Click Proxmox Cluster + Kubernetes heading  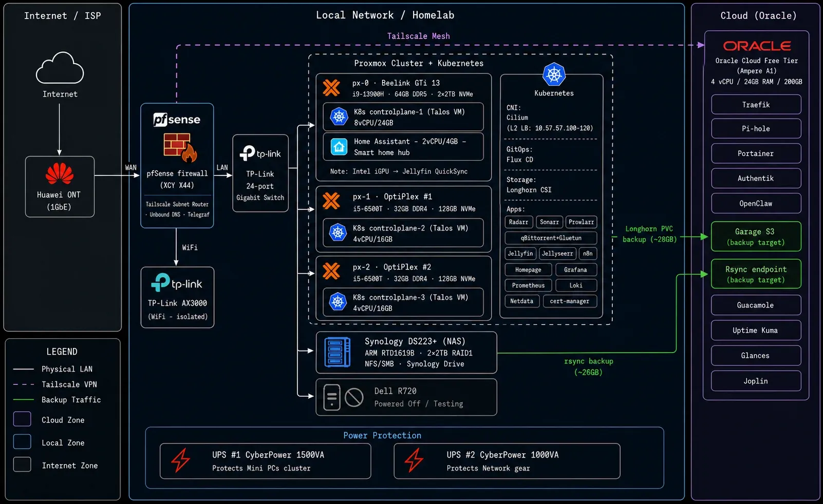[419, 63]
